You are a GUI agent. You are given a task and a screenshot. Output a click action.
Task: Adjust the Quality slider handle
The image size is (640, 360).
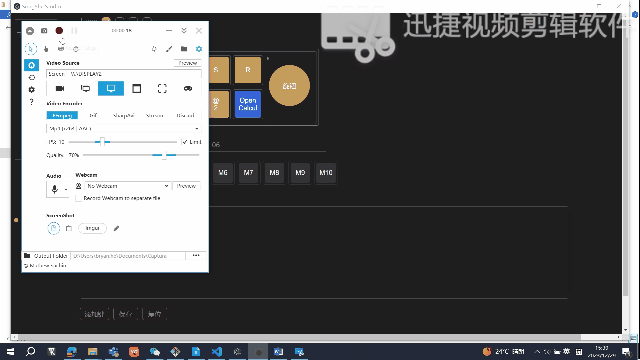pos(164,155)
